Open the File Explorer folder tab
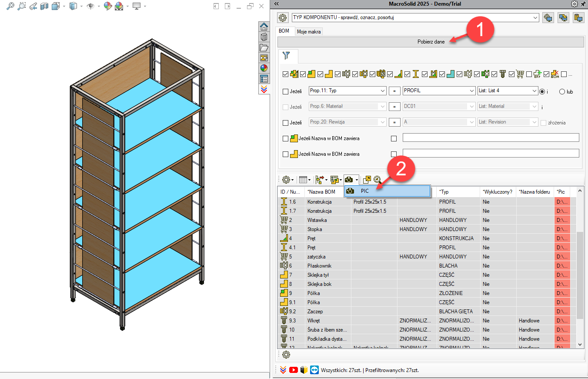This screenshot has width=588, height=379. [264, 48]
